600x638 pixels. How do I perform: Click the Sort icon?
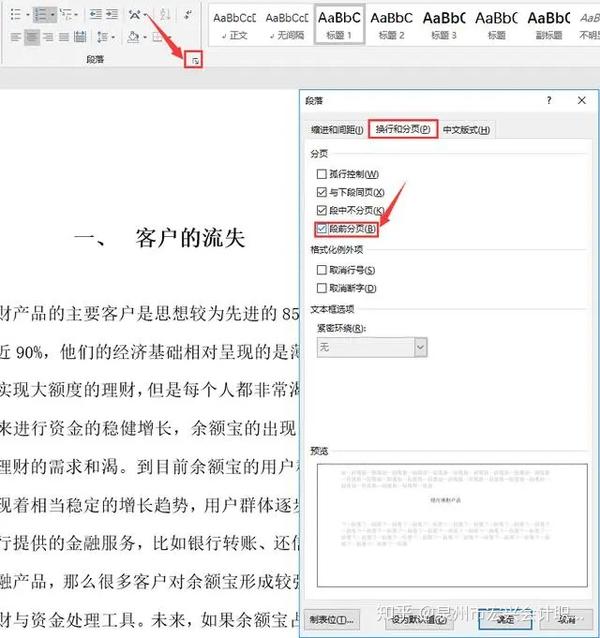165,15
